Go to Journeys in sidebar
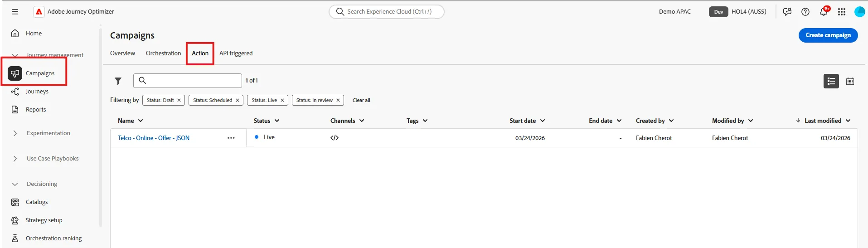 (x=37, y=92)
